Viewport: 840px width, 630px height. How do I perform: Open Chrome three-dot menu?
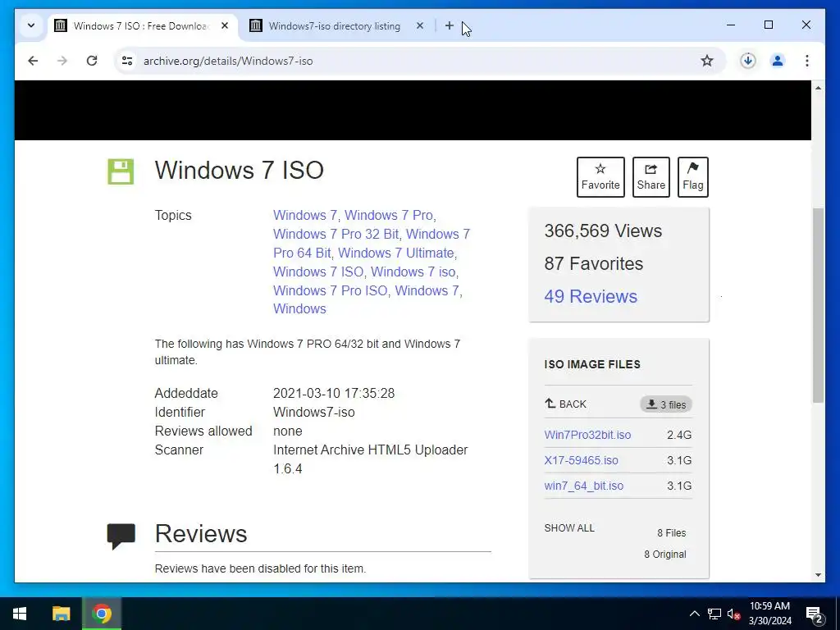pos(807,61)
